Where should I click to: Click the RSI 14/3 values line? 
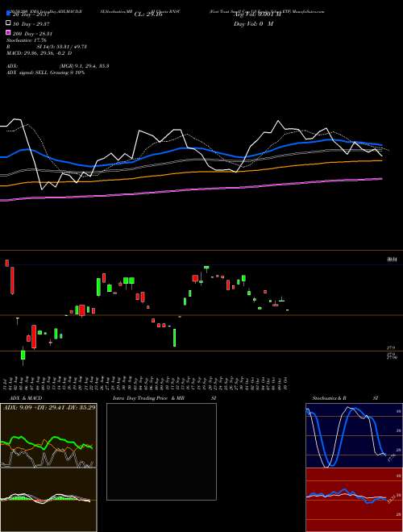coord(47,47)
